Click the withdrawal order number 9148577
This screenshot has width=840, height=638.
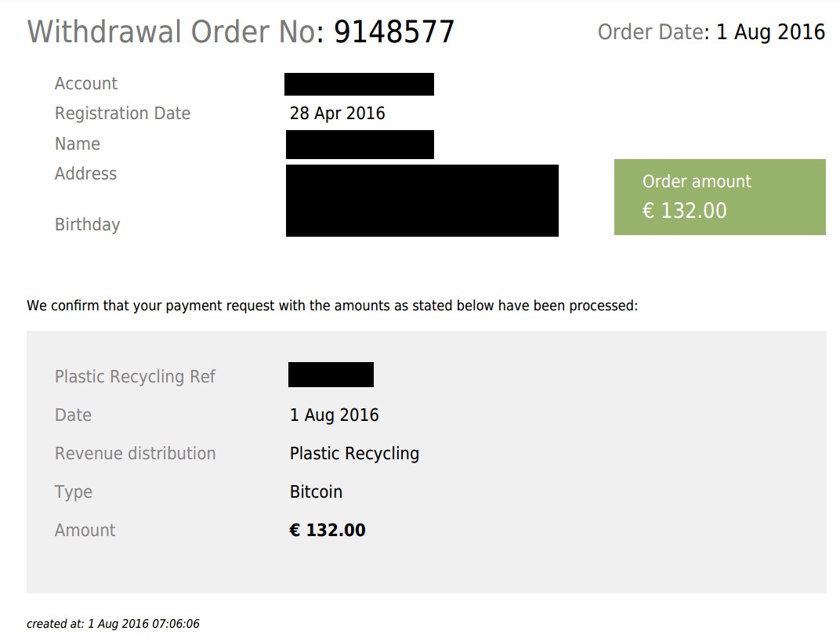pyautogui.click(x=394, y=32)
